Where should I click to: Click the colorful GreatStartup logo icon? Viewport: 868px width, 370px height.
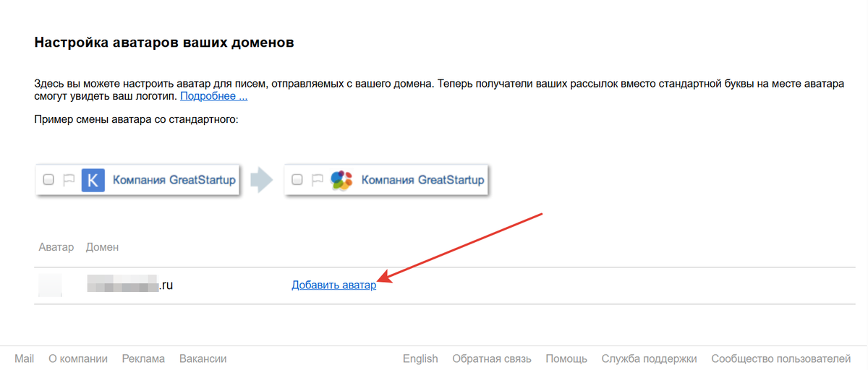tap(341, 179)
